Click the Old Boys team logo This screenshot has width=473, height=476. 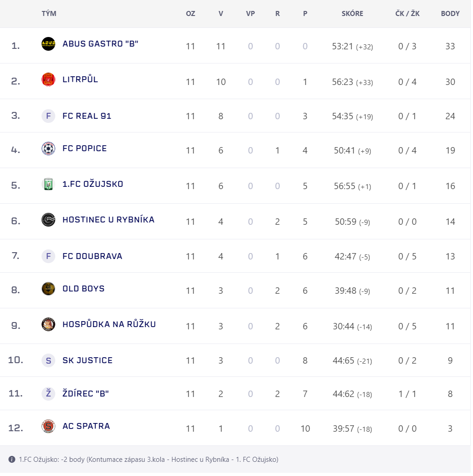coord(48,289)
